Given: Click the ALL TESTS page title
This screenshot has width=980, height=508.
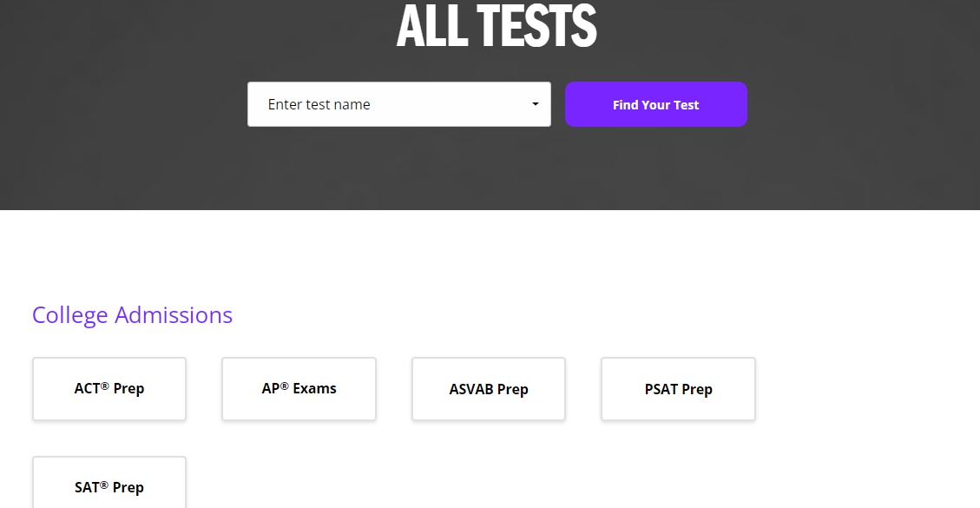Looking at the screenshot, I should [x=497, y=26].
